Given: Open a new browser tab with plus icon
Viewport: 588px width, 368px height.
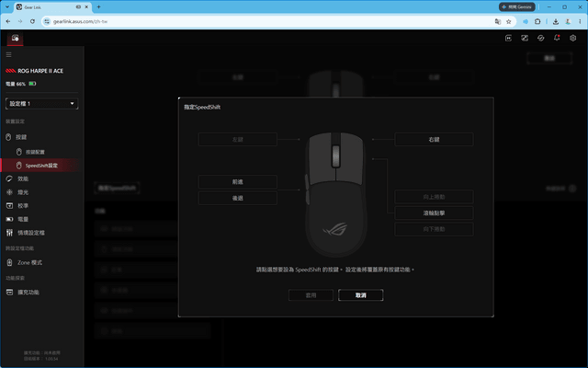Looking at the screenshot, I should point(98,6).
